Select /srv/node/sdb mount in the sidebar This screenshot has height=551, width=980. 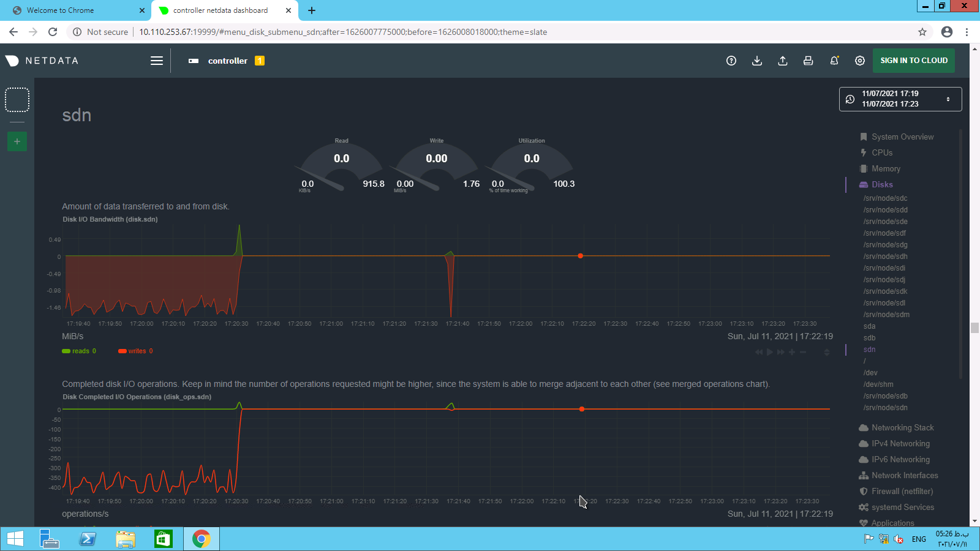point(886,396)
